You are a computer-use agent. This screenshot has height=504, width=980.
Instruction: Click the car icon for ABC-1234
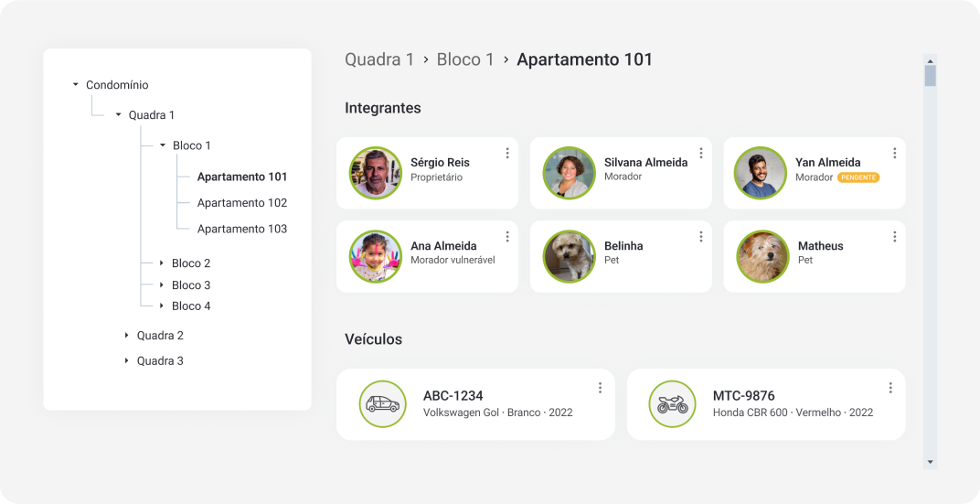(382, 403)
